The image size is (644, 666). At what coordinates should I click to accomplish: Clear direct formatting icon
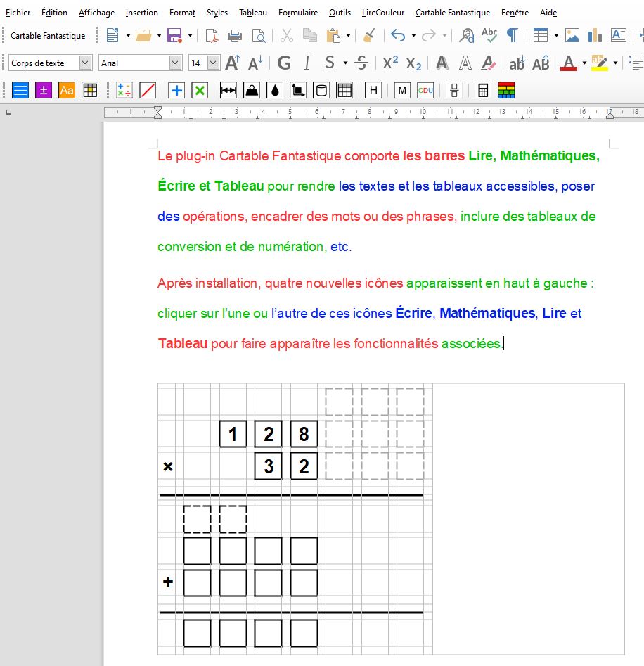(x=489, y=63)
